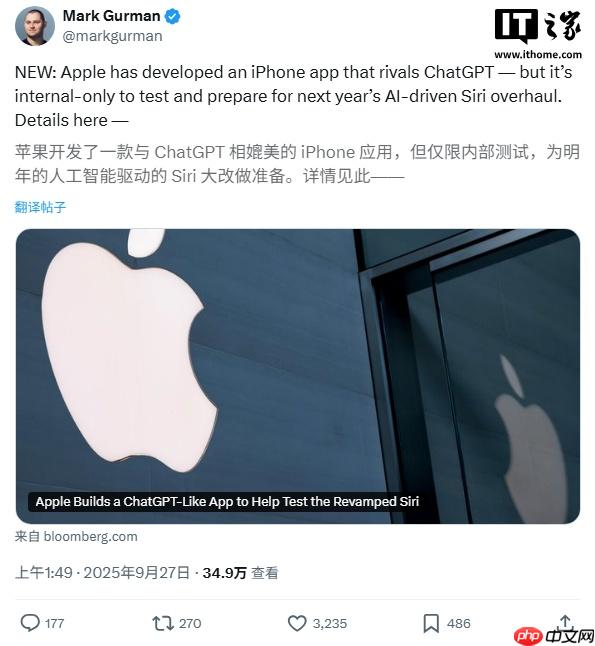This screenshot has height=646, width=595.
Task: Click the reply speech bubble icon
Action: tap(30, 623)
